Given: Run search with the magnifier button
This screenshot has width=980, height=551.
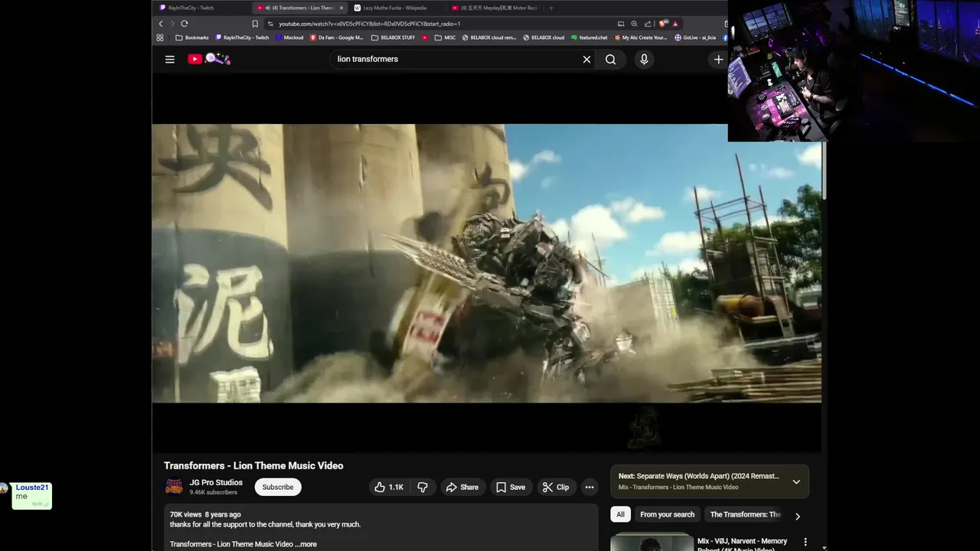Looking at the screenshot, I should pyautogui.click(x=610, y=59).
